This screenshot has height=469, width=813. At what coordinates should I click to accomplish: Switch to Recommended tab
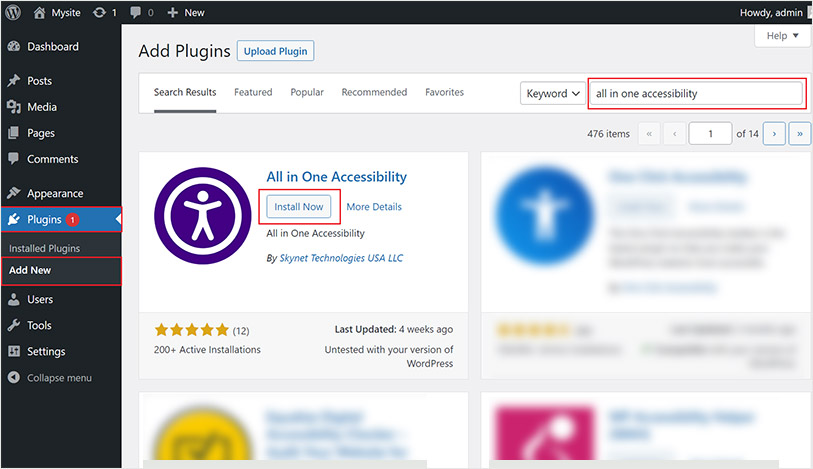pyautogui.click(x=374, y=92)
